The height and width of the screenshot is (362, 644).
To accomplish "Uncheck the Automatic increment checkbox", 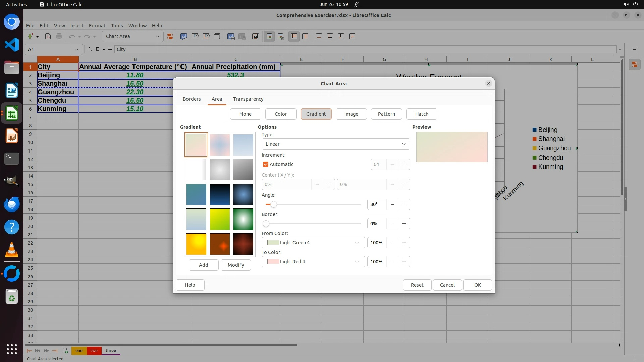I will tap(266, 164).
